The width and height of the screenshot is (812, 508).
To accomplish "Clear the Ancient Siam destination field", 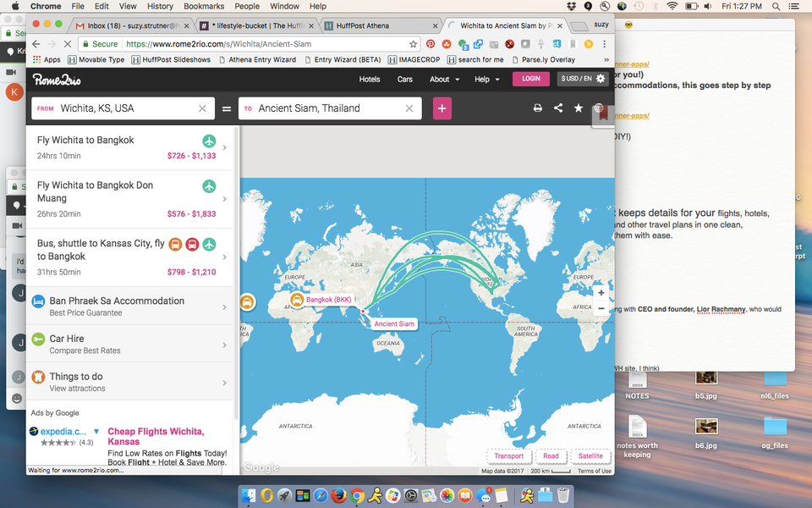I will [409, 108].
